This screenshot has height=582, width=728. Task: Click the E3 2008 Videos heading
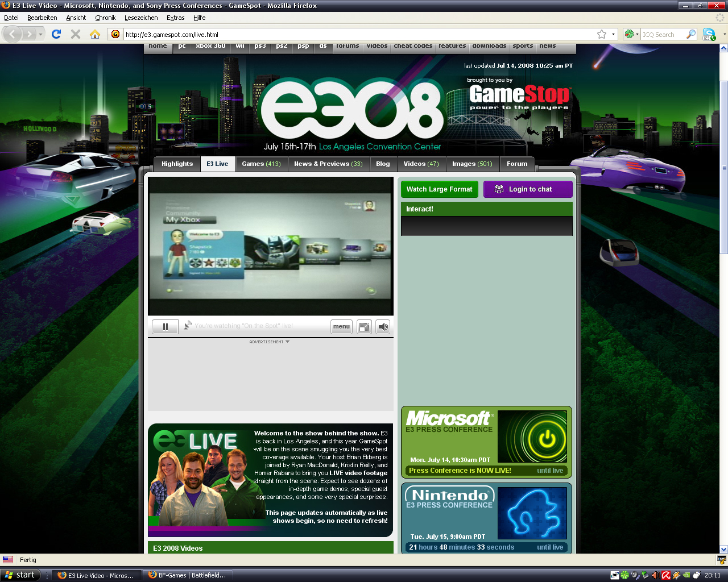pos(177,548)
